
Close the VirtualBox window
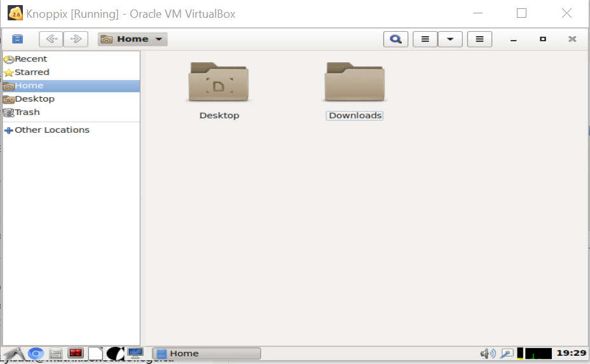coord(566,13)
